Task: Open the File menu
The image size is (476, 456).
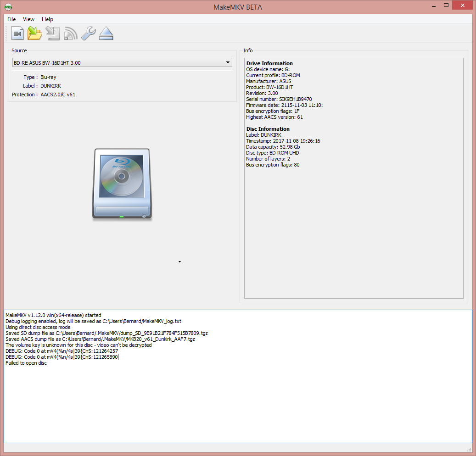Action: tap(11, 19)
